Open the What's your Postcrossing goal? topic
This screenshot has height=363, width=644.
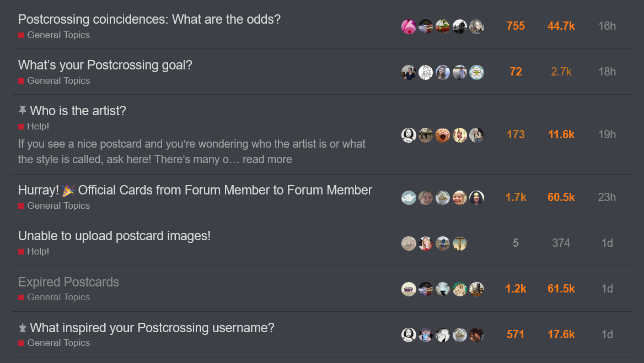point(105,65)
